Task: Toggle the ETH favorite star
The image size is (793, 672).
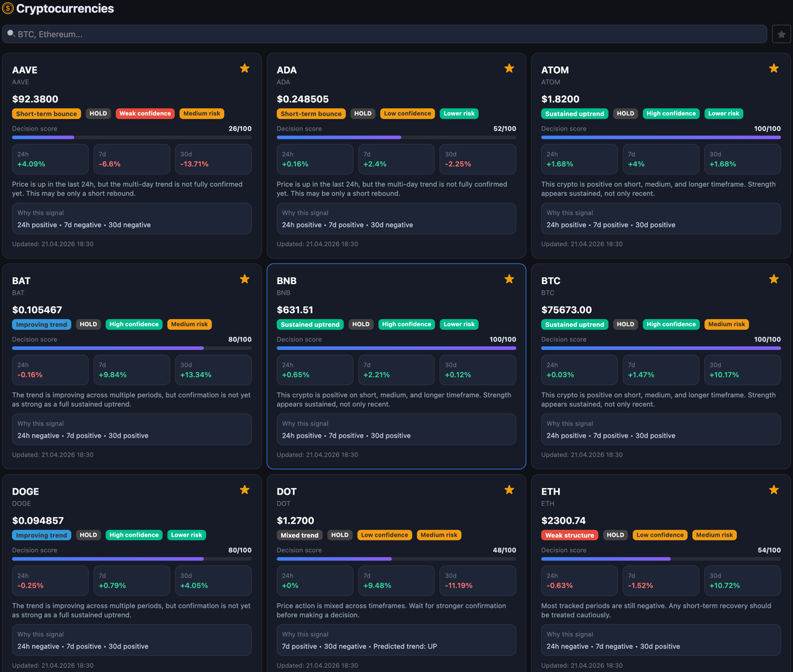Action: point(773,490)
